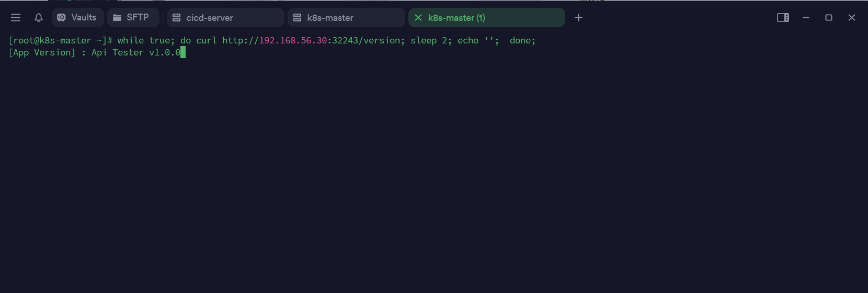Open the SFTP file browser
The width and height of the screenshot is (868, 293).
pyautogui.click(x=133, y=18)
